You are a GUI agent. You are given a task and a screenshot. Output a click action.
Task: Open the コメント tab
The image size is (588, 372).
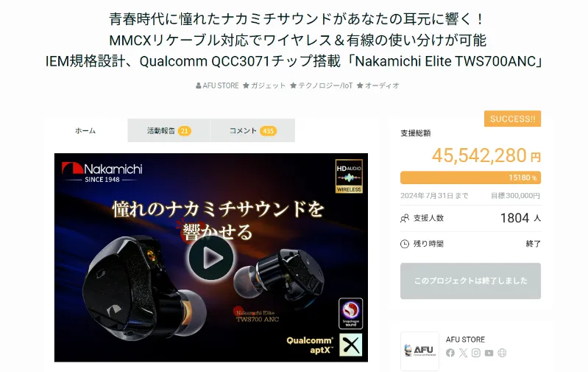(253, 130)
